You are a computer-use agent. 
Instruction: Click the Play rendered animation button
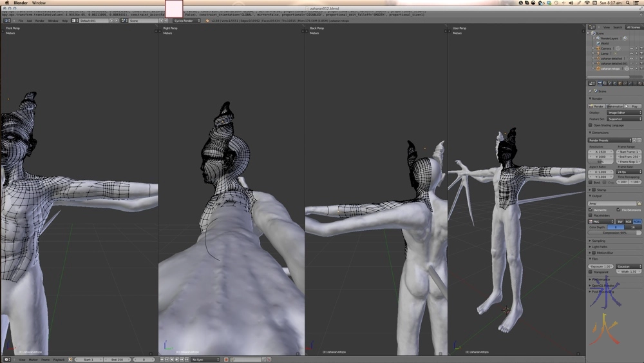[x=633, y=106]
